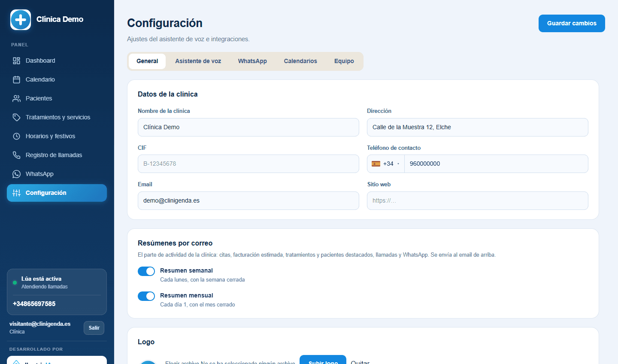618x364 pixels.
Task: Disable the Resumen mensual toggle
Action: [x=146, y=296]
